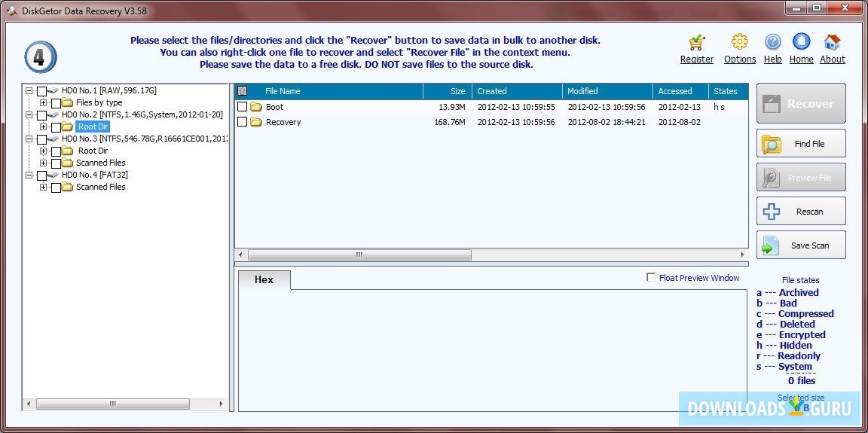Expand Root Dir under HD0 No.3
The image size is (868, 433).
tap(43, 151)
